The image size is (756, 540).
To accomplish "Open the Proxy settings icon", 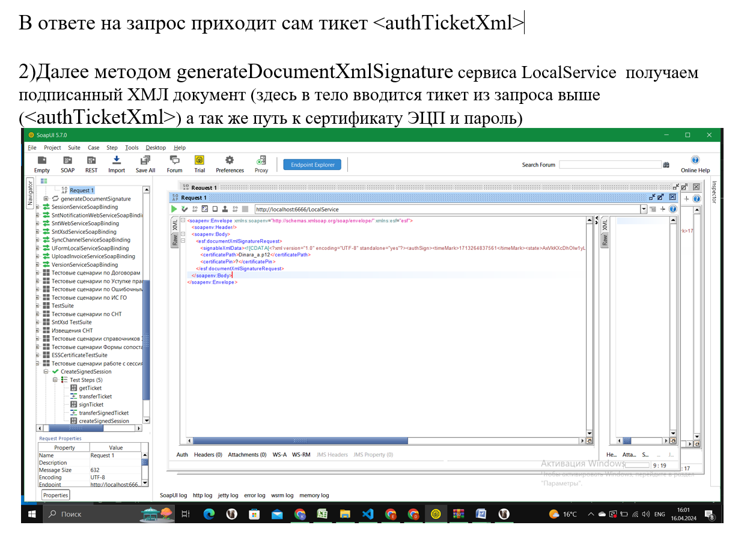I will 261,163.
